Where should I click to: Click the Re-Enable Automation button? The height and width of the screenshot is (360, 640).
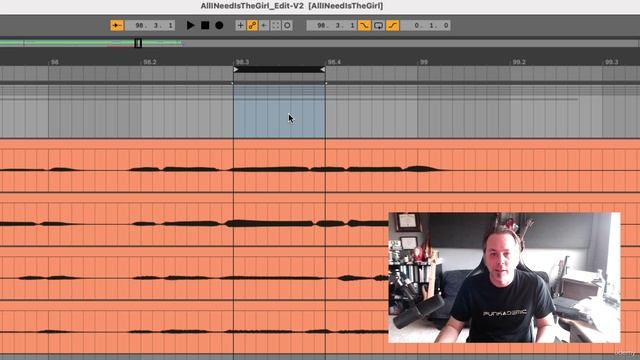click(x=264, y=25)
